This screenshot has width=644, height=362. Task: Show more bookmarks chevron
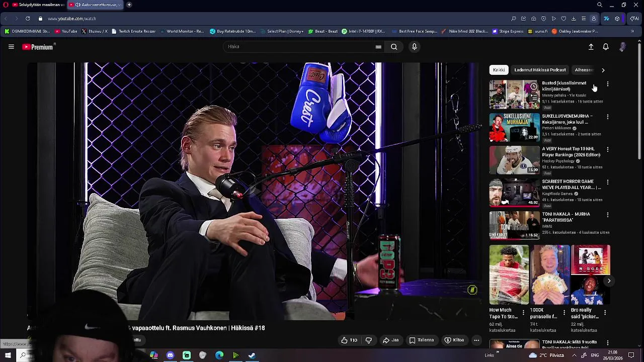pyautogui.click(x=632, y=31)
